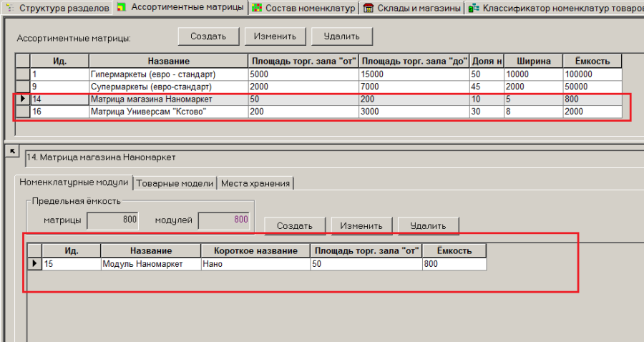Click Ид. cell '16'
This screenshot has height=342, width=644.
pyautogui.click(x=59, y=112)
